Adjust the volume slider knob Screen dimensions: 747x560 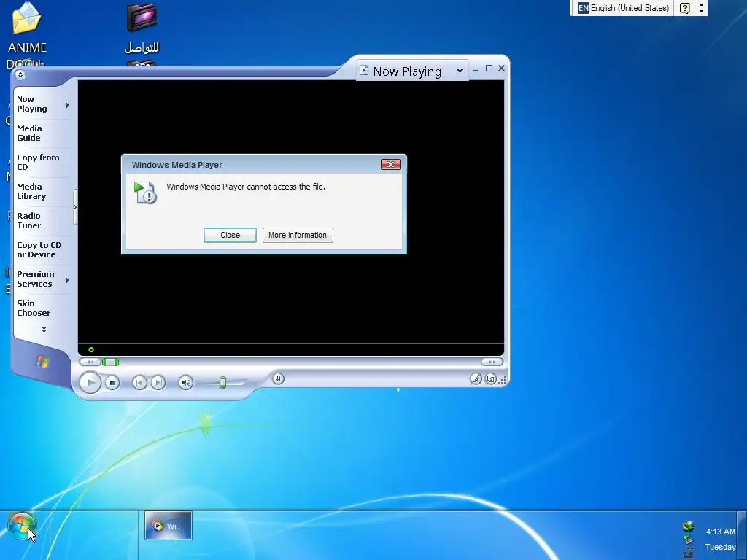222,382
